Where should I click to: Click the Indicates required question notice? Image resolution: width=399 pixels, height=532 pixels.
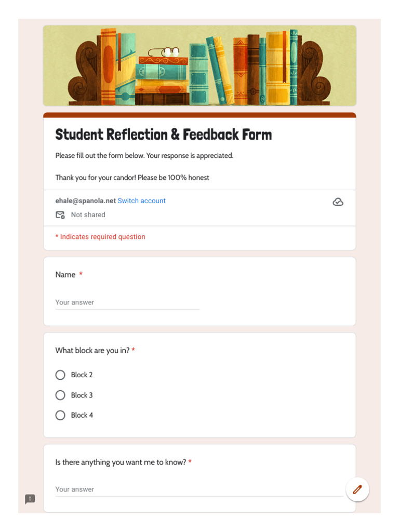point(100,237)
